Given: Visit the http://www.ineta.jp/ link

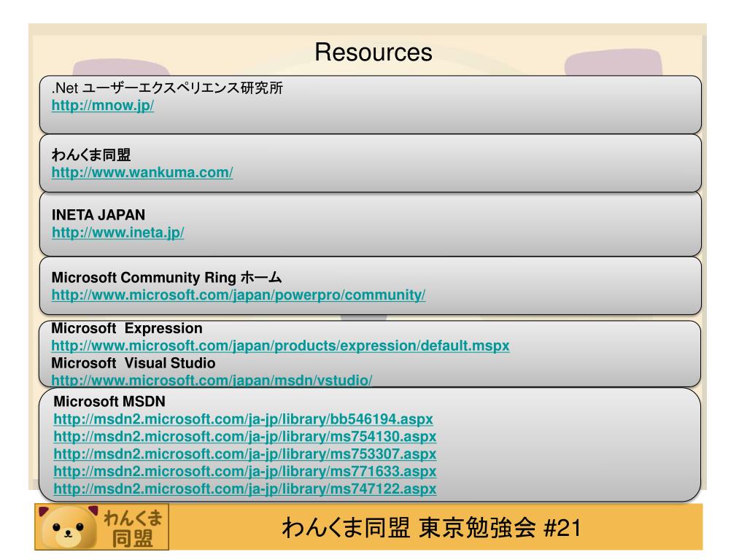Looking at the screenshot, I should tap(117, 233).
